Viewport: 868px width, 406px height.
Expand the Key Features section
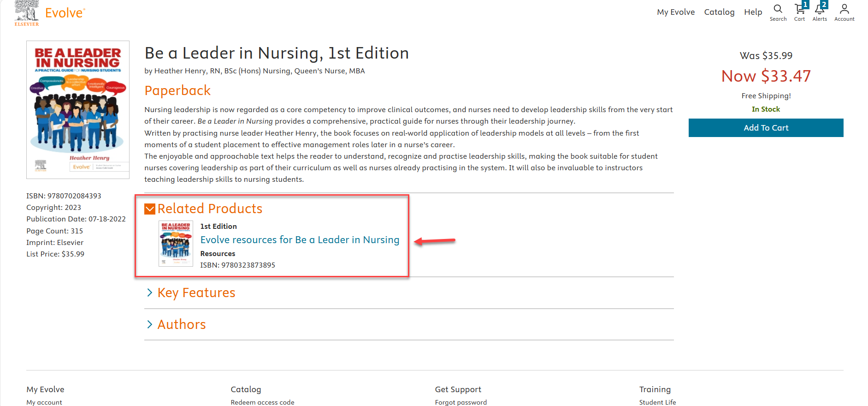[x=196, y=293]
